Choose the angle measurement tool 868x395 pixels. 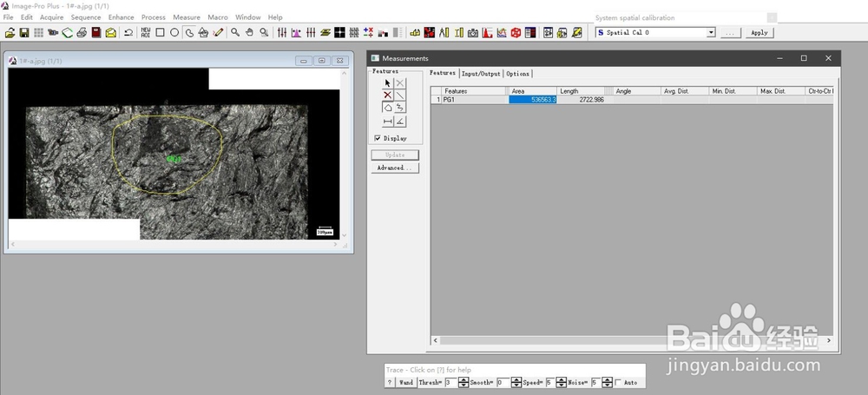point(399,122)
